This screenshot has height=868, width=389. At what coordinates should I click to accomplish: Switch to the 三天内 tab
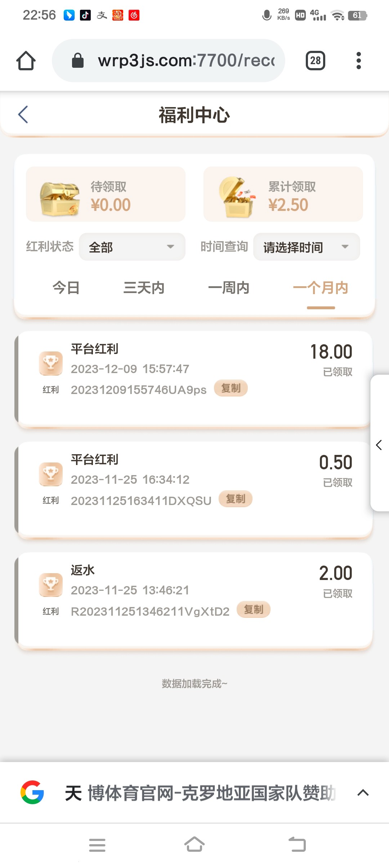(144, 288)
